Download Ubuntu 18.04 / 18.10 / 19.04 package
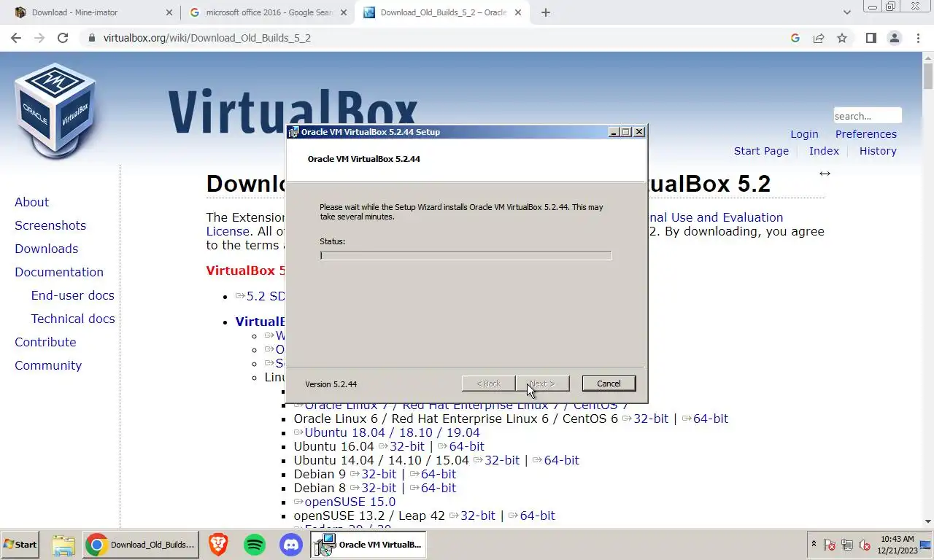Image resolution: width=934 pixels, height=560 pixels. click(387, 432)
